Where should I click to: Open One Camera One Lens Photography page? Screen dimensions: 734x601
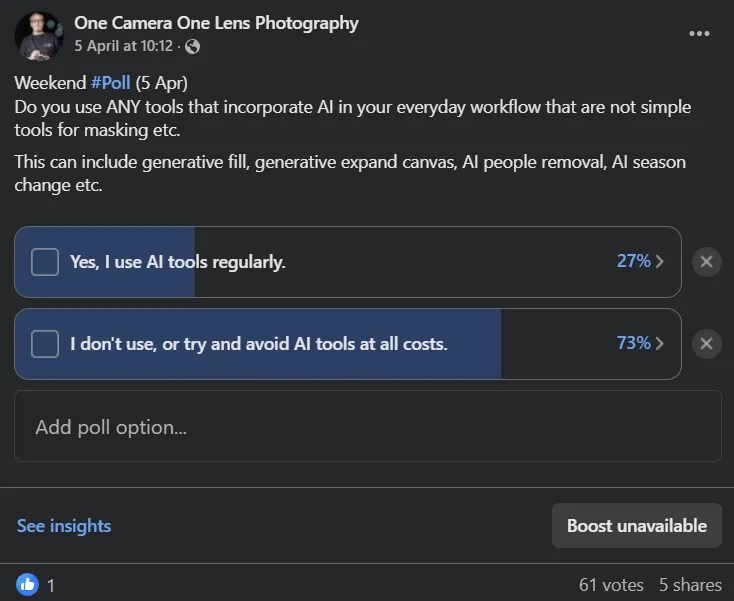(216, 23)
